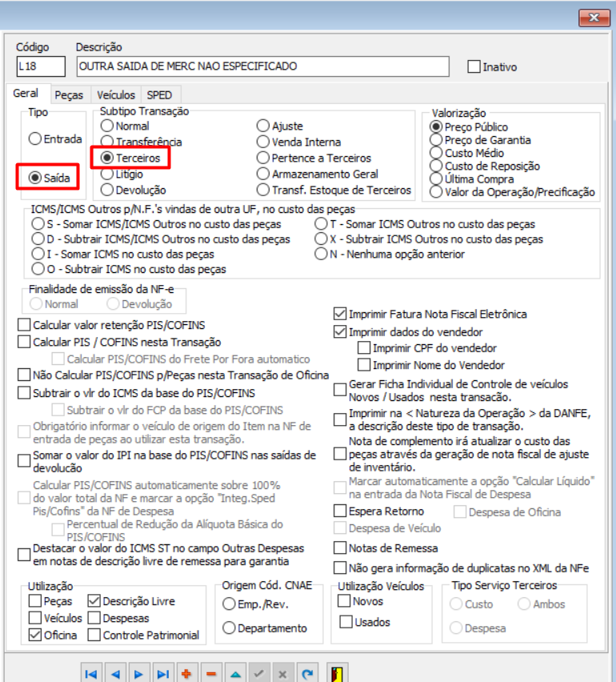Refresh data with the curved arrow icon

(x=307, y=674)
